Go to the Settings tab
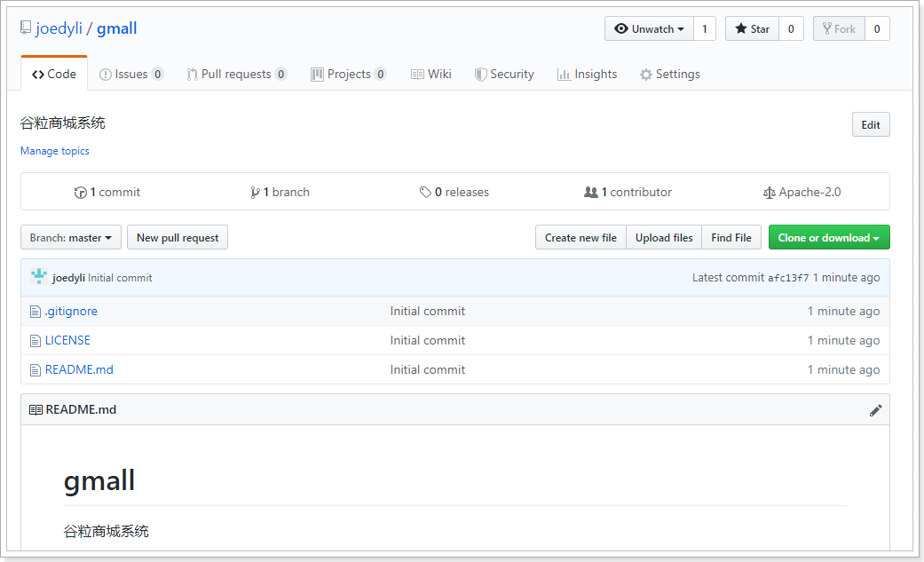924x562 pixels. [669, 75]
